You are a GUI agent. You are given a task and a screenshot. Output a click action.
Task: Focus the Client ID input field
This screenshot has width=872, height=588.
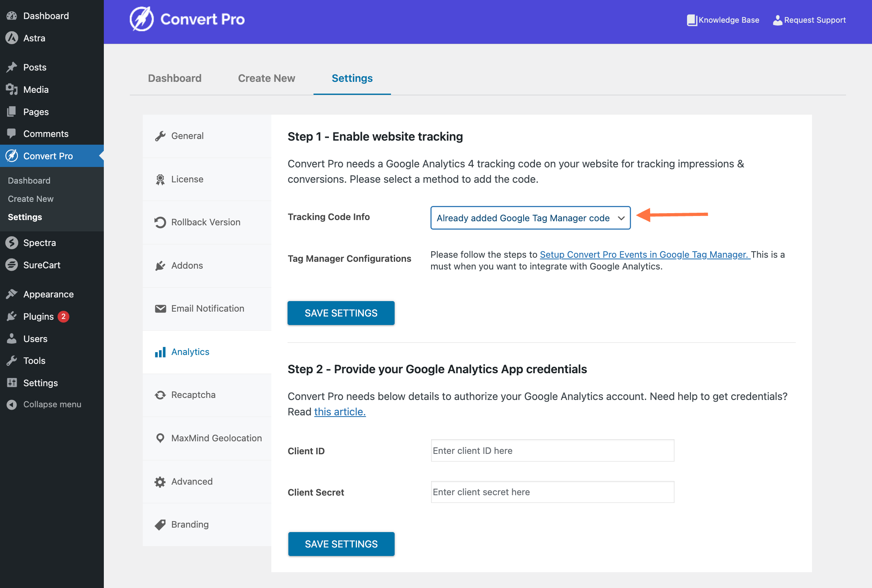click(552, 451)
